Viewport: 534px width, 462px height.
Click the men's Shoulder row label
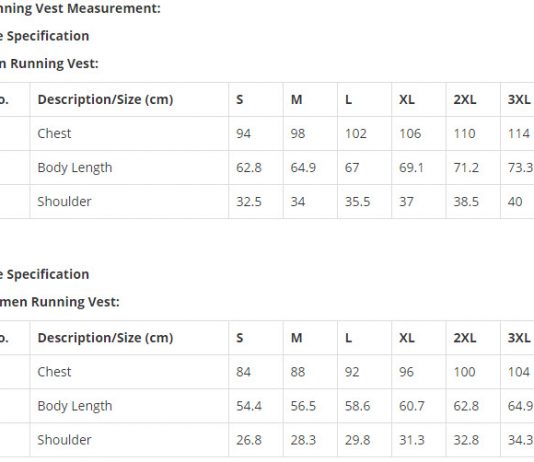click(x=64, y=202)
